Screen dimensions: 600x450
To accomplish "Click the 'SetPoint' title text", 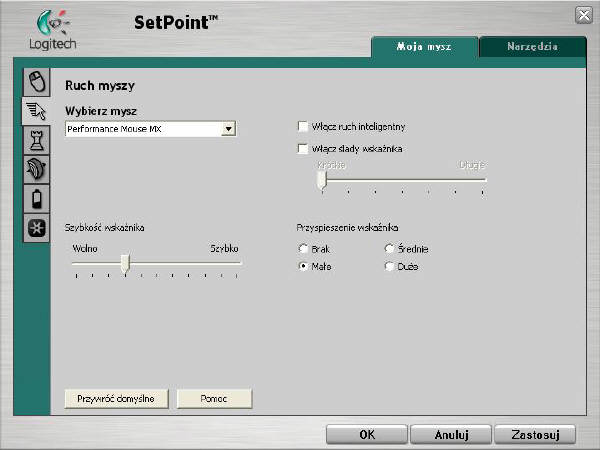I will (x=176, y=23).
